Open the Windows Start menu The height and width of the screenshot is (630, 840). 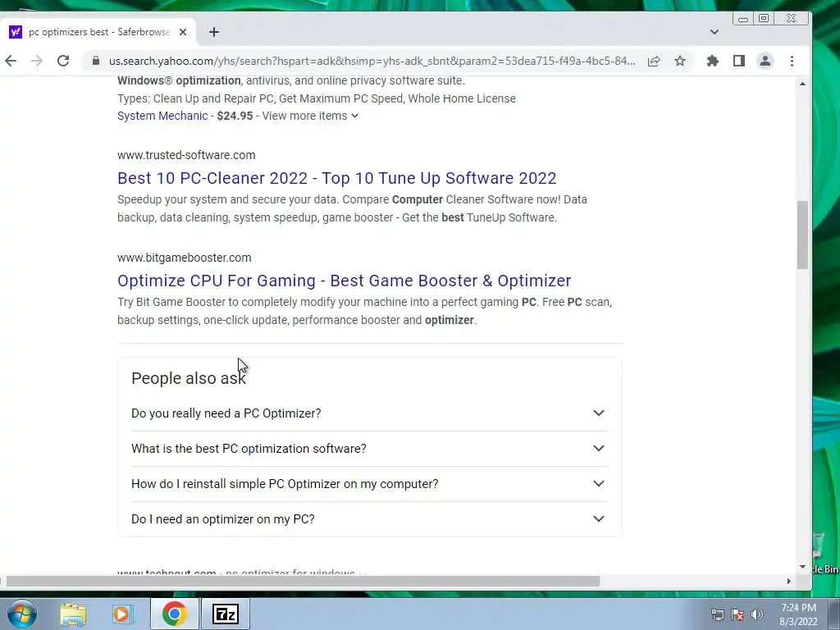pos(22,614)
